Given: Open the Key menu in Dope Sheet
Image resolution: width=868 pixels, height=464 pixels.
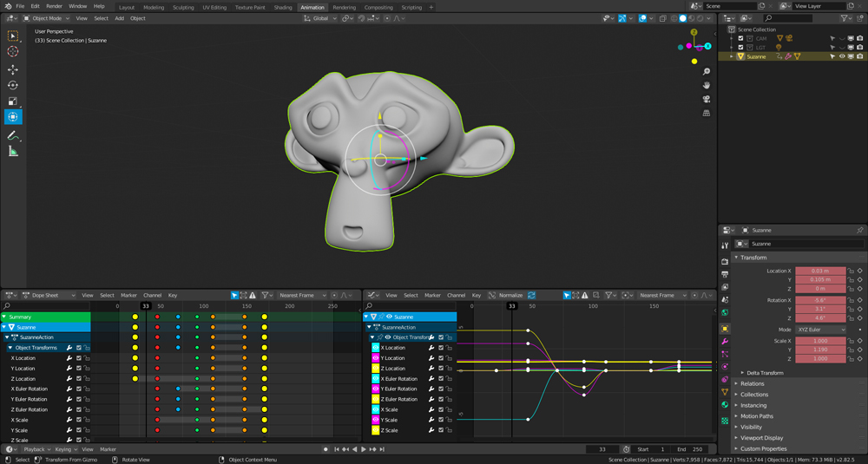Looking at the screenshot, I should pyautogui.click(x=173, y=296).
